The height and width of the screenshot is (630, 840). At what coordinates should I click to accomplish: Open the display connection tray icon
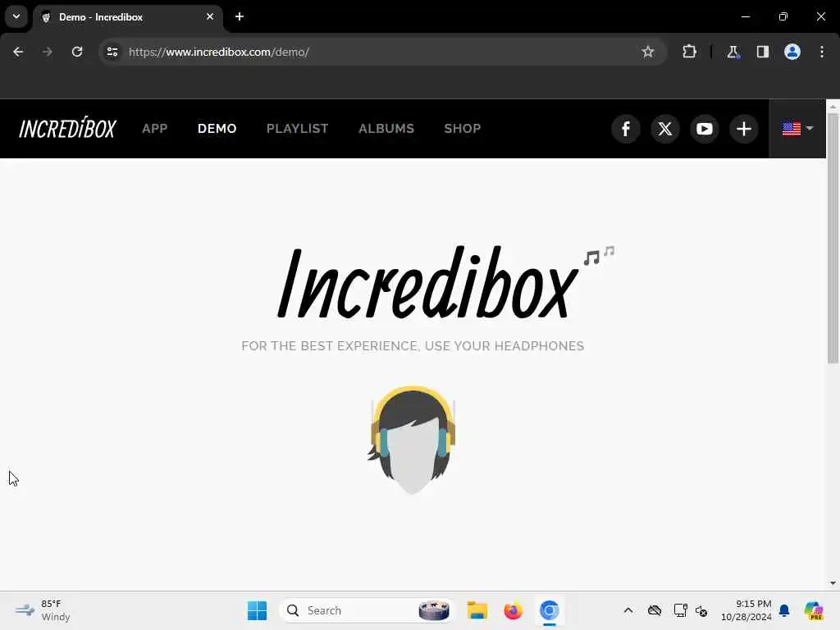680,610
